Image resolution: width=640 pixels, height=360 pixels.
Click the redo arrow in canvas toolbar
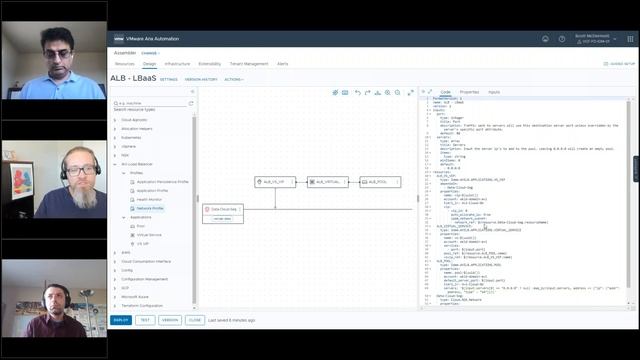(367, 93)
